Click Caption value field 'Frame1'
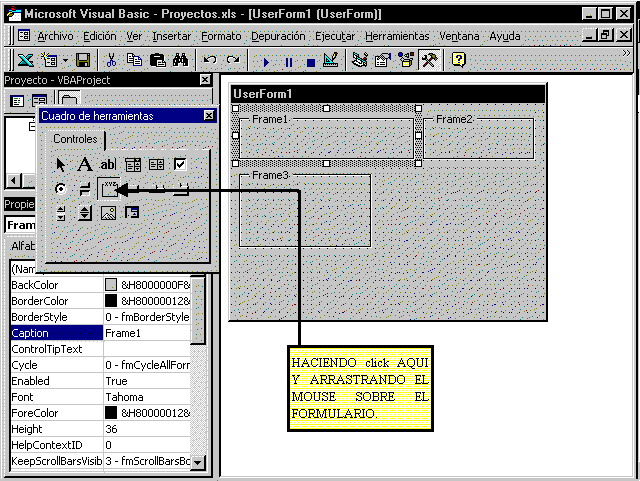640x481 pixels. coord(147,333)
